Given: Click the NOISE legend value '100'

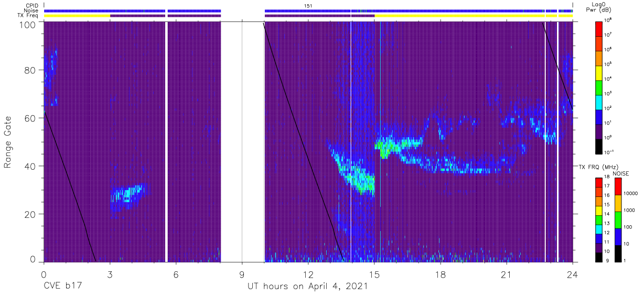Looking at the screenshot, I should click(x=629, y=227).
